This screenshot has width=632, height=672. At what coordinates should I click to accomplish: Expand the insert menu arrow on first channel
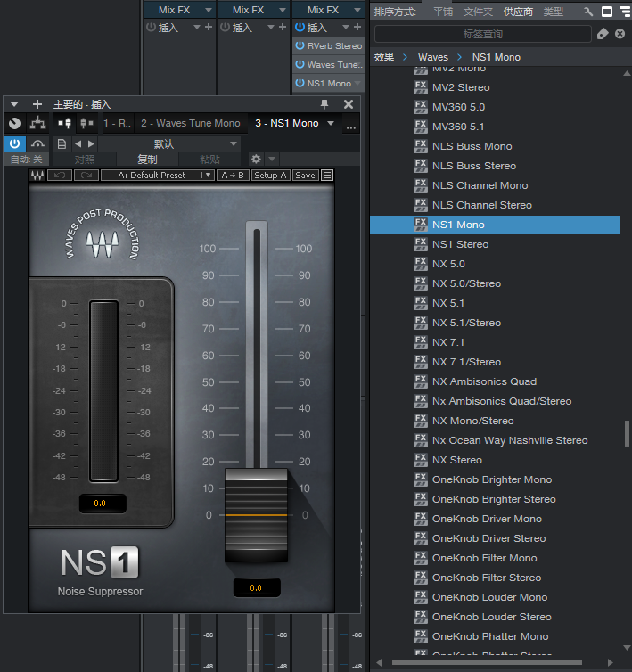coord(197,27)
